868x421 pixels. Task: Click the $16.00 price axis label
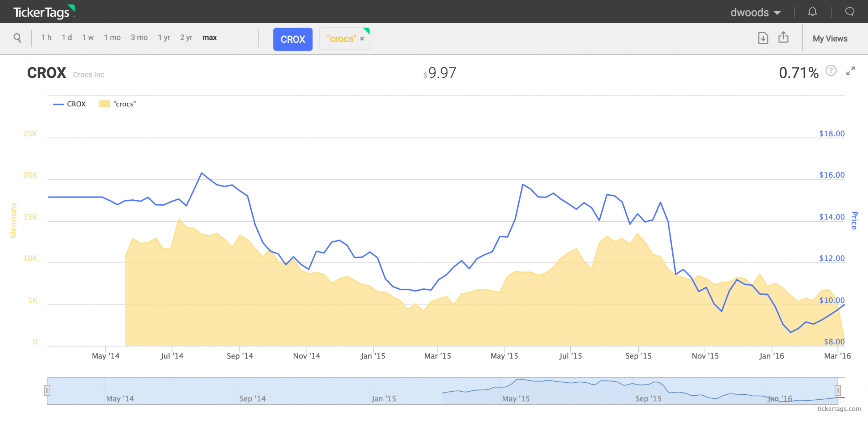pyautogui.click(x=832, y=175)
